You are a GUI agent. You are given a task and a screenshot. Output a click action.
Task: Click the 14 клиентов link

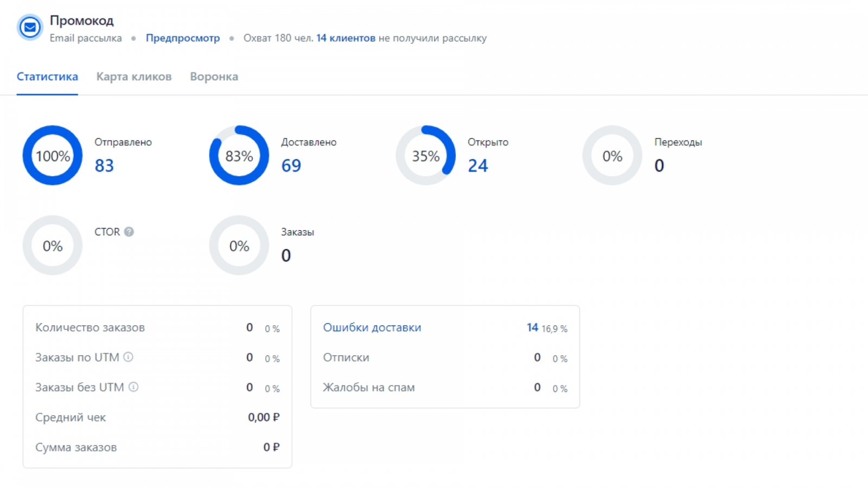pos(346,38)
